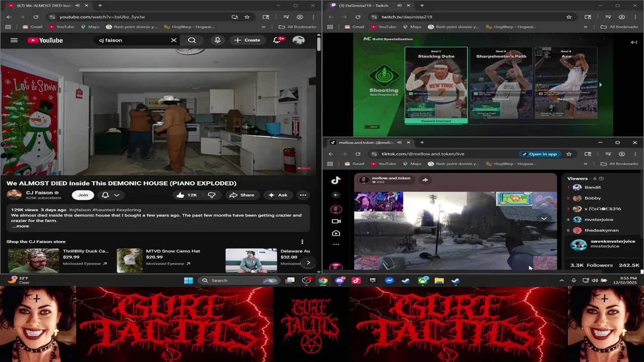Image resolution: width=644 pixels, height=362 pixels.
Task: Open Epic Games Launcher in taskbar
Action: [x=373, y=281]
